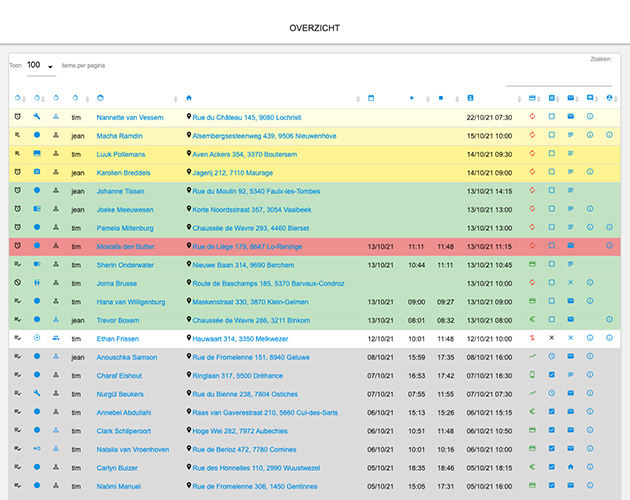630x500 pixels.
Task: Open address link Aven Ackers 354, Boutersem
Action: (243, 154)
